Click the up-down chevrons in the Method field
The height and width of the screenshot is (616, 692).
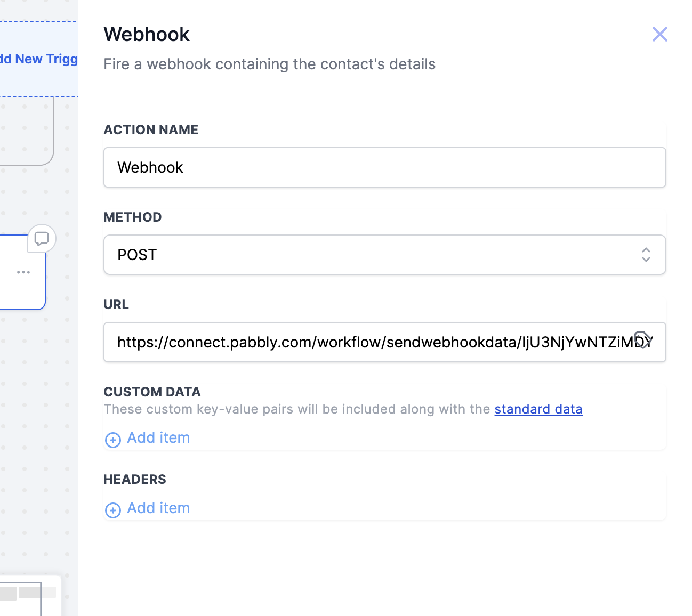(x=646, y=255)
